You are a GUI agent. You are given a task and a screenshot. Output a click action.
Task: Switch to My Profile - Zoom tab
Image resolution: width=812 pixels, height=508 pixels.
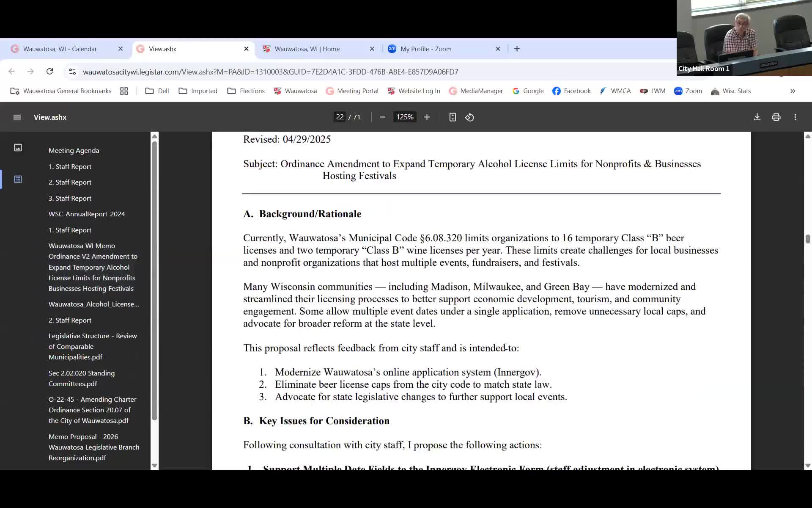tap(426, 49)
